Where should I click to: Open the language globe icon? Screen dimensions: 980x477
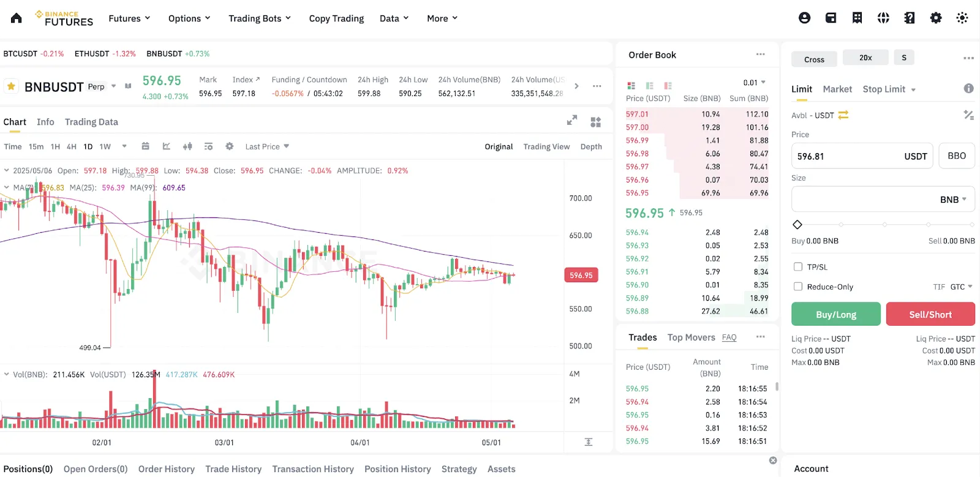(883, 18)
